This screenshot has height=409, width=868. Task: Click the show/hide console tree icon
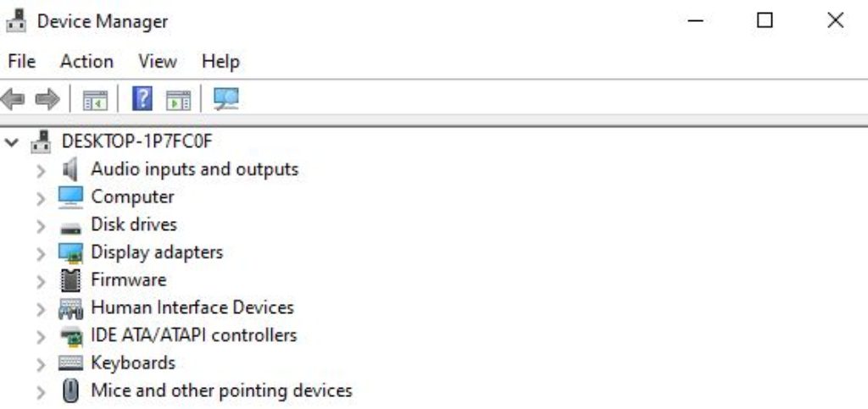(95, 99)
